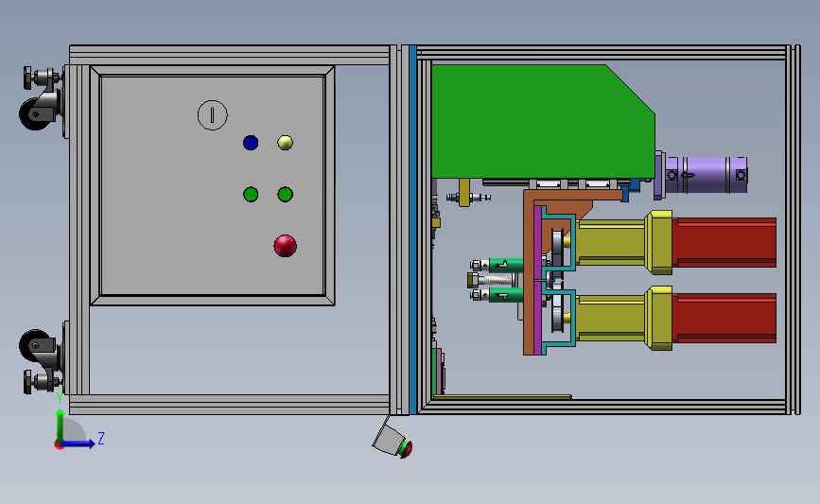Select the green cover plate in the assembly
This screenshot has height=504, width=820.
543,121
